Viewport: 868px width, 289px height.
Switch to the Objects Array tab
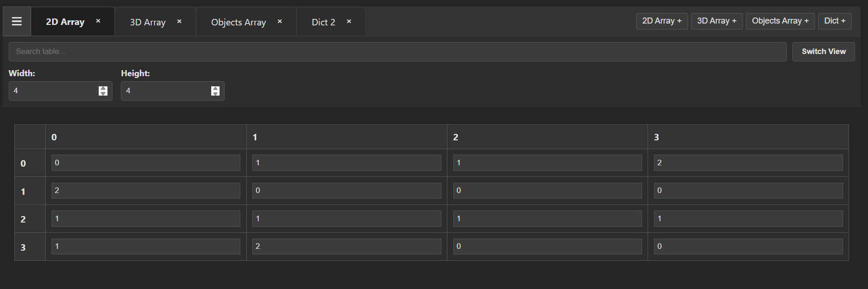pyautogui.click(x=238, y=22)
